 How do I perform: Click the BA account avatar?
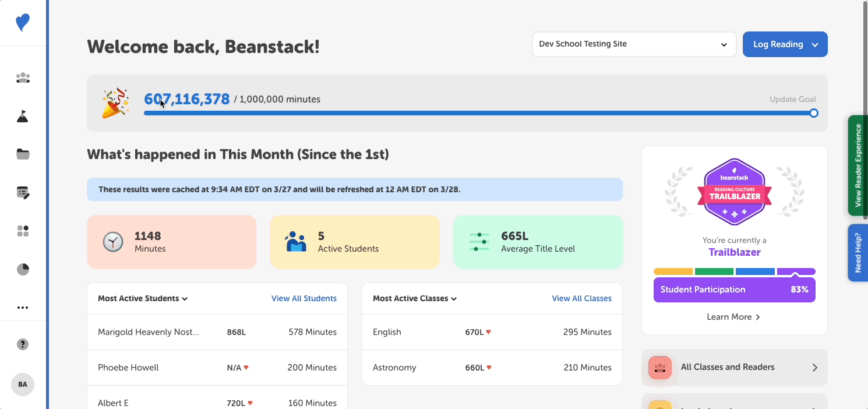23,384
